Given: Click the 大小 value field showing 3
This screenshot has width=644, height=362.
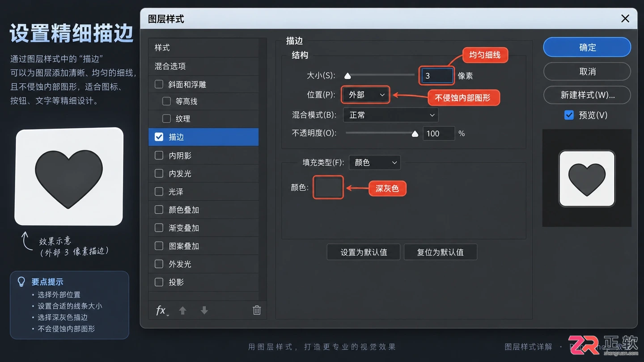Looking at the screenshot, I should (x=436, y=76).
